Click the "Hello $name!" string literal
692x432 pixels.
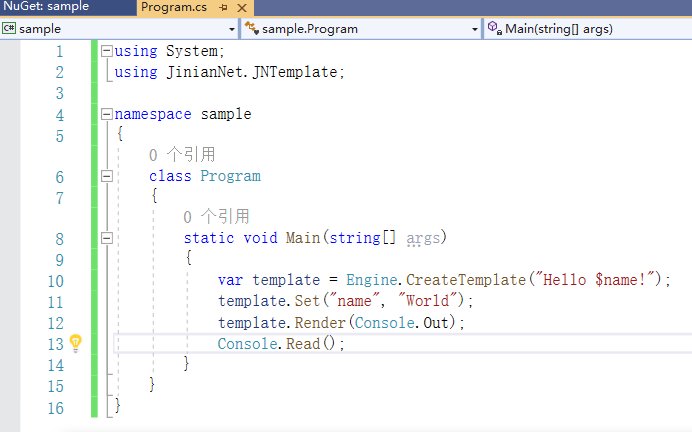tap(594, 280)
